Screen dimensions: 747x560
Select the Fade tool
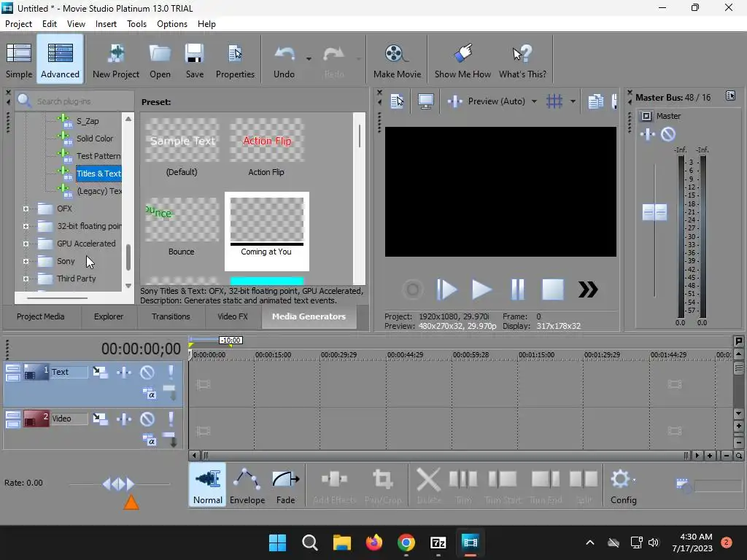pyautogui.click(x=286, y=486)
